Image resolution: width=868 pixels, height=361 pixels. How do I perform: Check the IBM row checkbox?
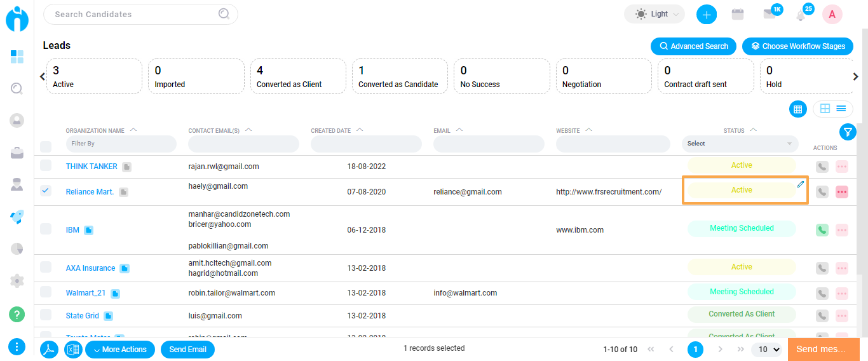46,228
